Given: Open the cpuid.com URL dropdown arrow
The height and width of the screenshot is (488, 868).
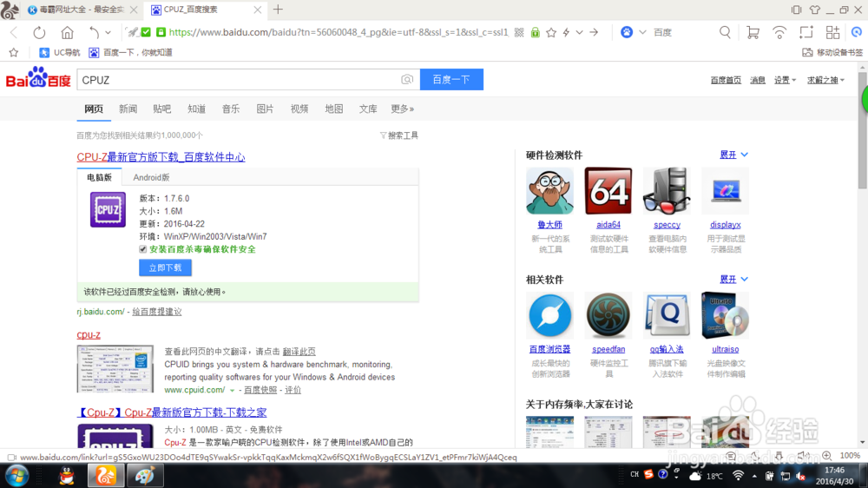Looking at the screenshot, I should coord(233,391).
